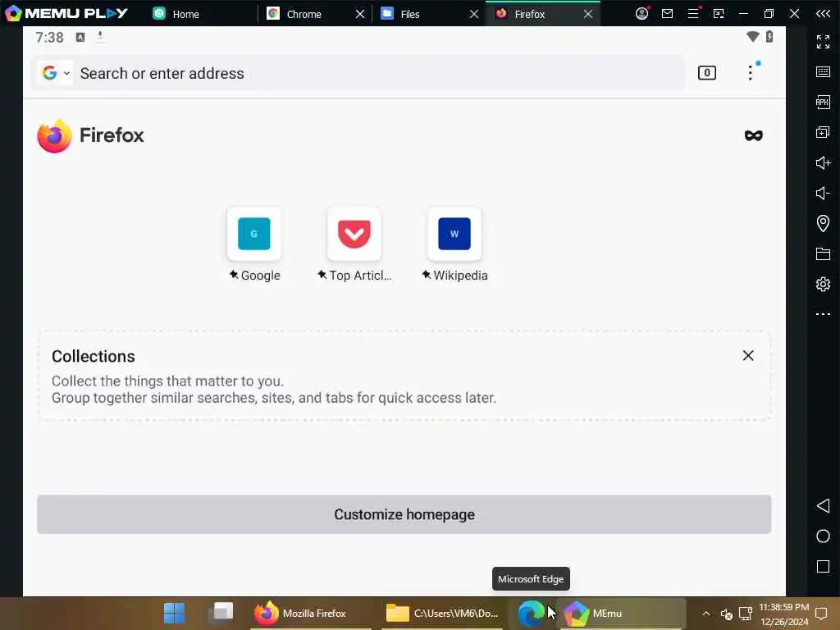The width and height of the screenshot is (840, 630).
Task: Tap the Android home circle button
Action: (x=823, y=536)
